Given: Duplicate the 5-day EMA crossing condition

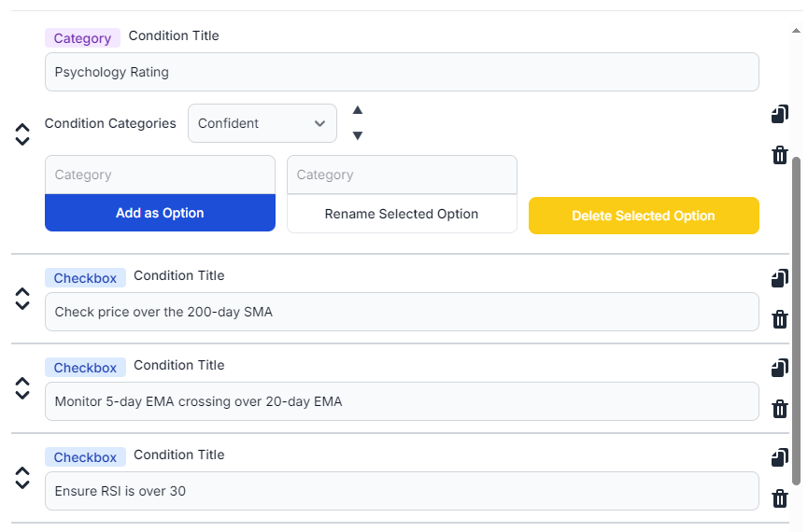Looking at the screenshot, I should 780,368.
